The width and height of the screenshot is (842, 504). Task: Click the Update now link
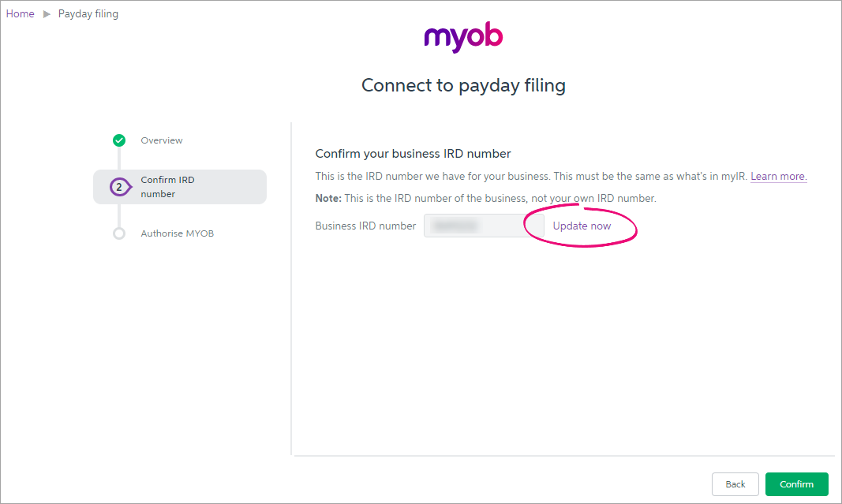(582, 226)
